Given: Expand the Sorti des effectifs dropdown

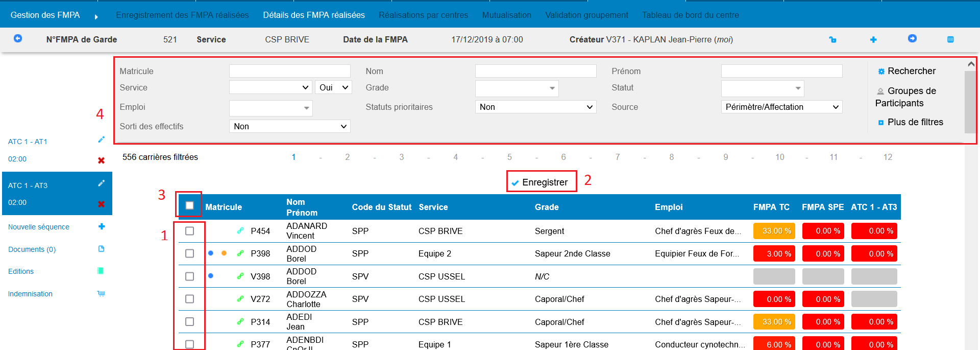Looking at the screenshot, I should pyautogui.click(x=289, y=126).
